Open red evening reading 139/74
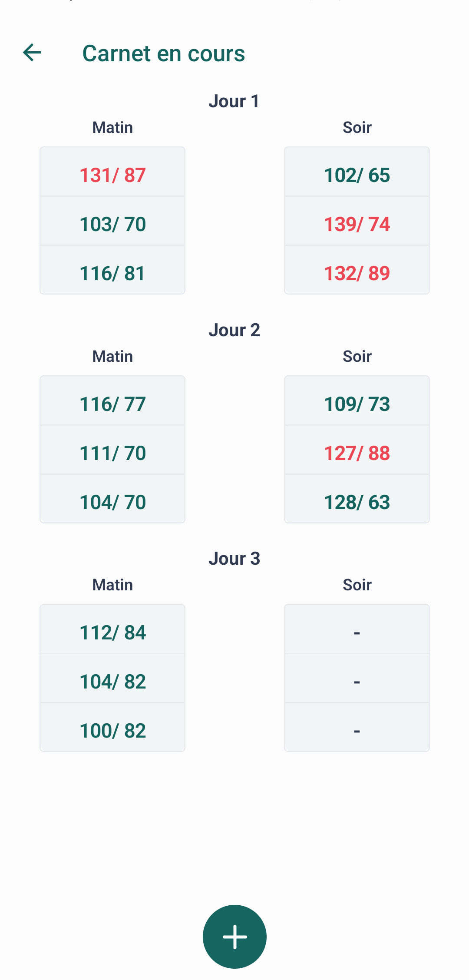Viewport: 469px width, 980px height. pyautogui.click(x=357, y=221)
